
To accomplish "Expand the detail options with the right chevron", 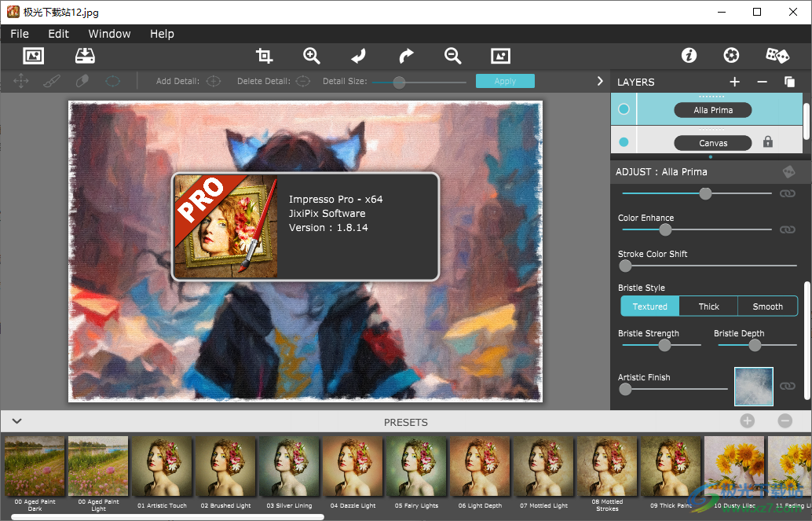I will click(599, 80).
